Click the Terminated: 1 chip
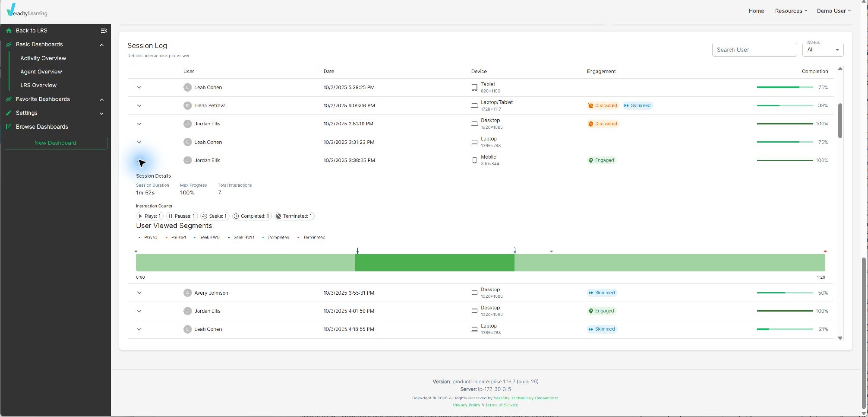This screenshot has width=868, height=417. click(294, 216)
